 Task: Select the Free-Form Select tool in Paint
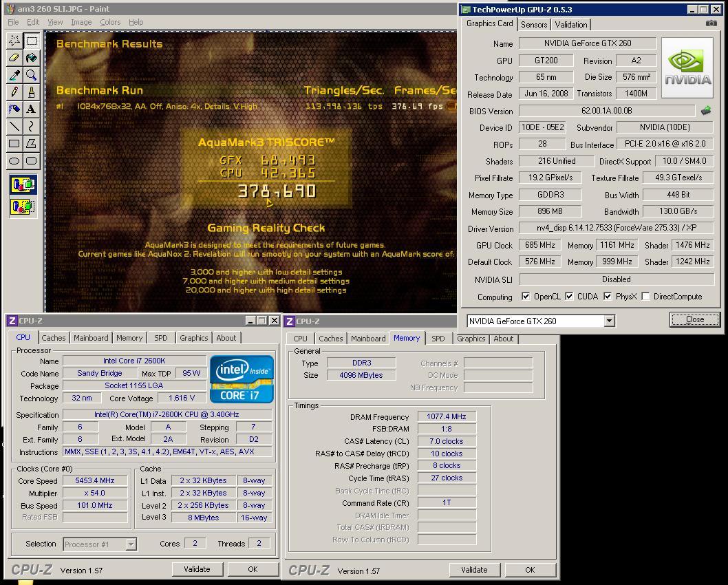pyautogui.click(x=14, y=41)
